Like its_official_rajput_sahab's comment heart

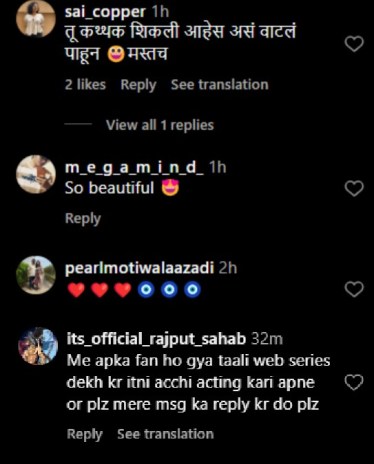354,382
